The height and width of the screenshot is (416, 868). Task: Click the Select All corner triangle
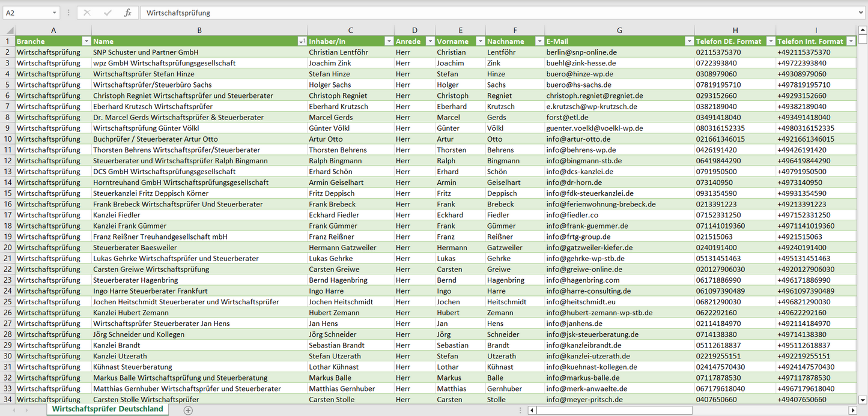8,31
